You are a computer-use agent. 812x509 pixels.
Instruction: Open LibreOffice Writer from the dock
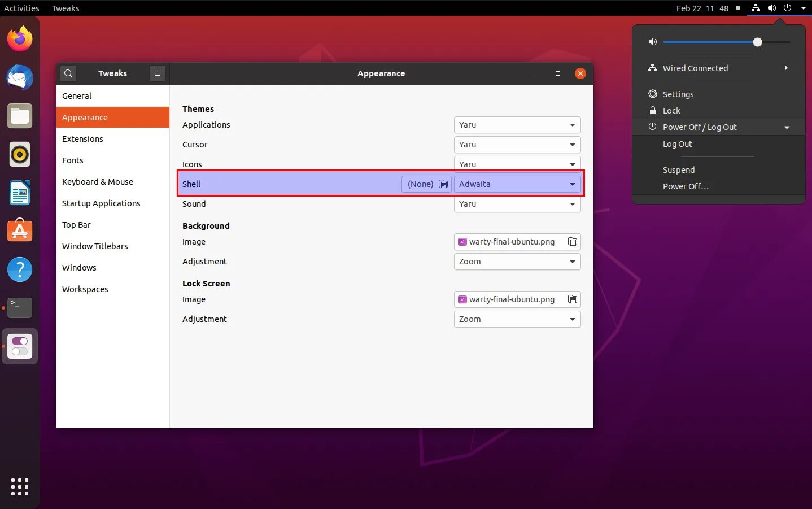pos(20,193)
